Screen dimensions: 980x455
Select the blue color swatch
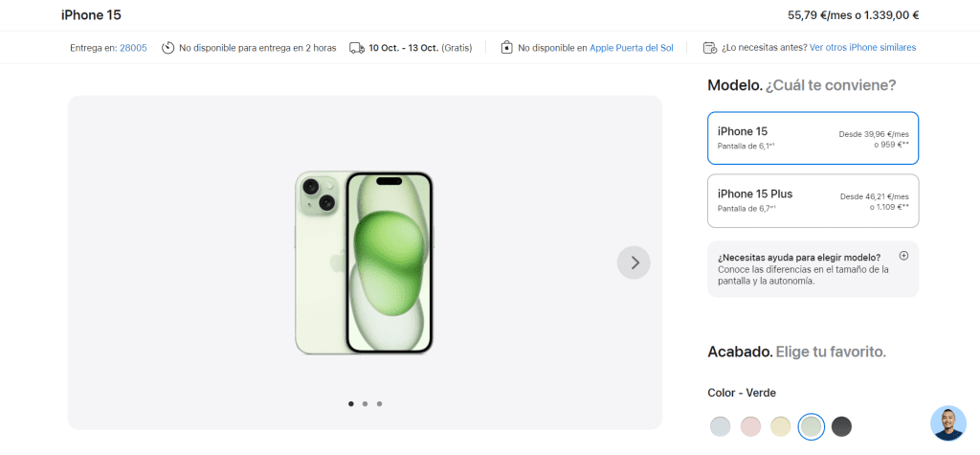coord(721,426)
